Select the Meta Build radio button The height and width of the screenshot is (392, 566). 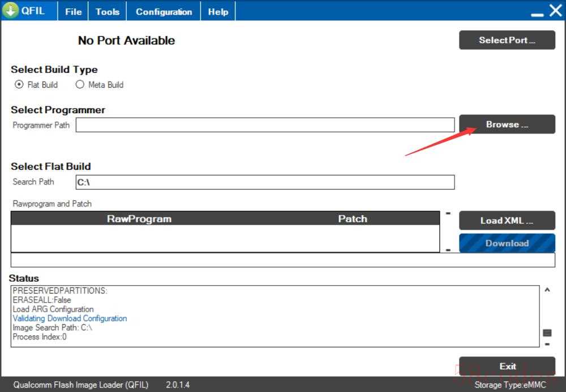click(x=80, y=85)
